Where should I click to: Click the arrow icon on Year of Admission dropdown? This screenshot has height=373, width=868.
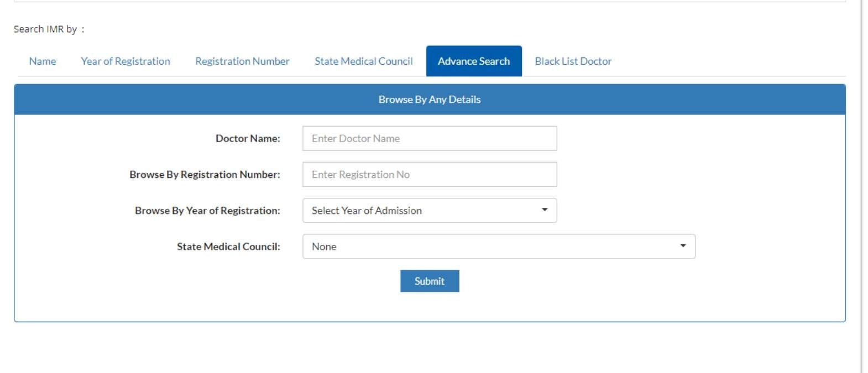(545, 210)
